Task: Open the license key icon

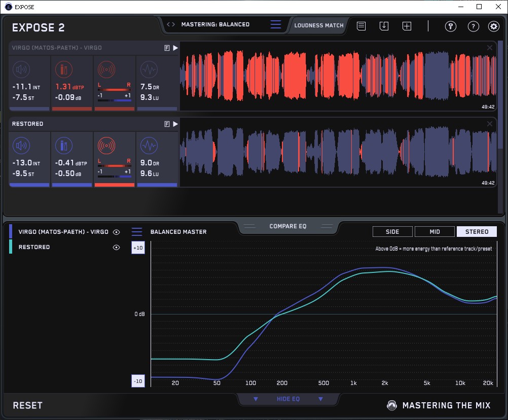Action: [451, 26]
